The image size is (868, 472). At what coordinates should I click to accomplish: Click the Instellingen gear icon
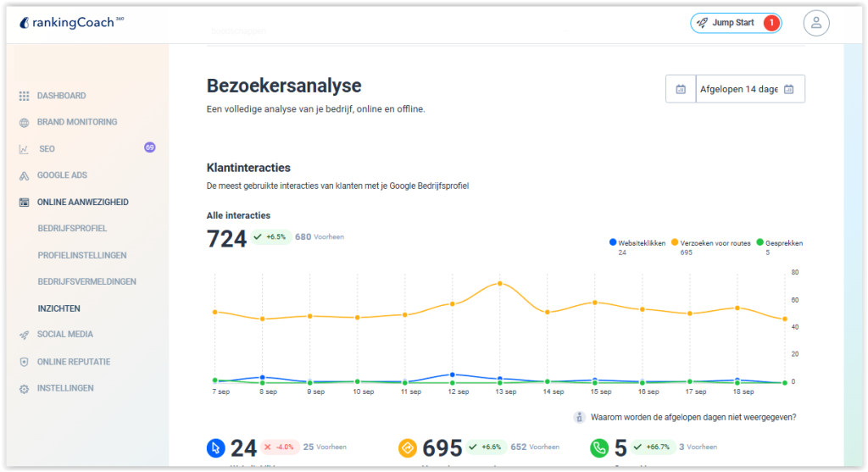click(x=24, y=389)
